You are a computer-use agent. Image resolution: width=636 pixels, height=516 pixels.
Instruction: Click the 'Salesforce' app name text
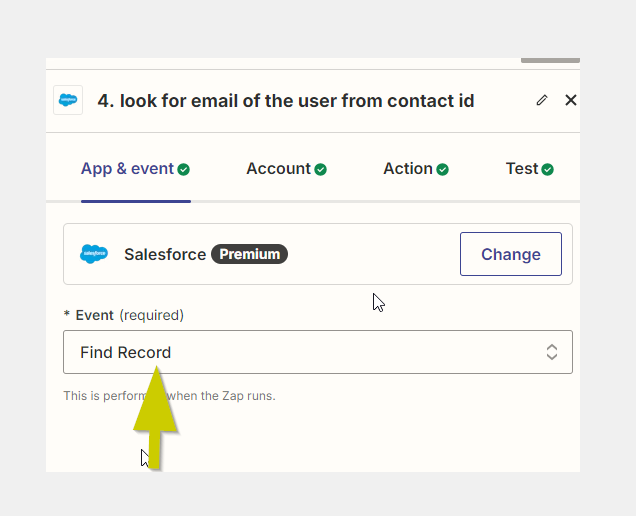(x=165, y=254)
